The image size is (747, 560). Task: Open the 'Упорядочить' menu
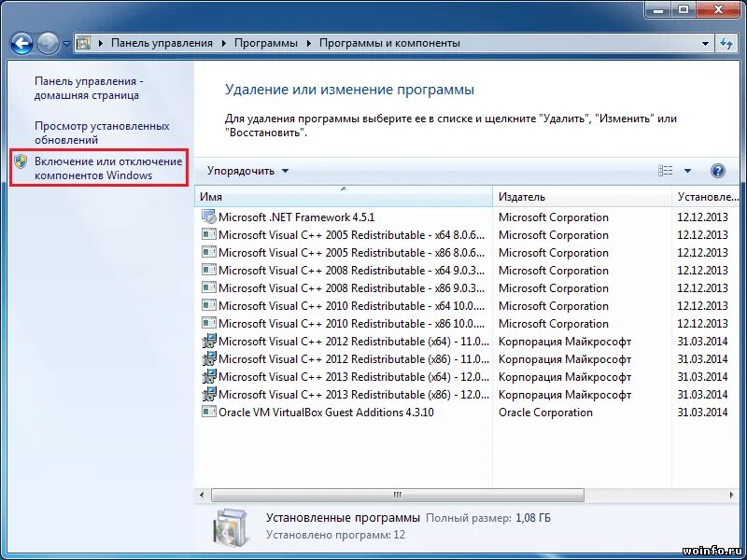pos(247,171)
